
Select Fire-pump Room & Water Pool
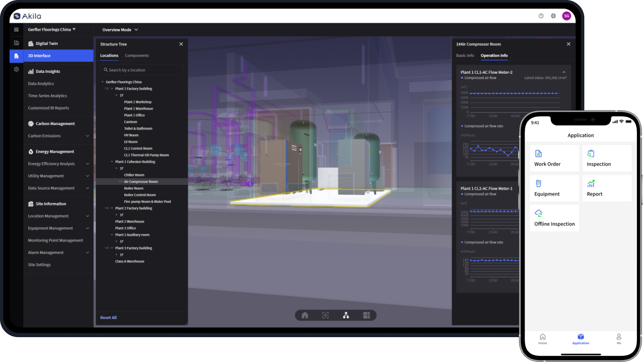click(x=148, y=202)
